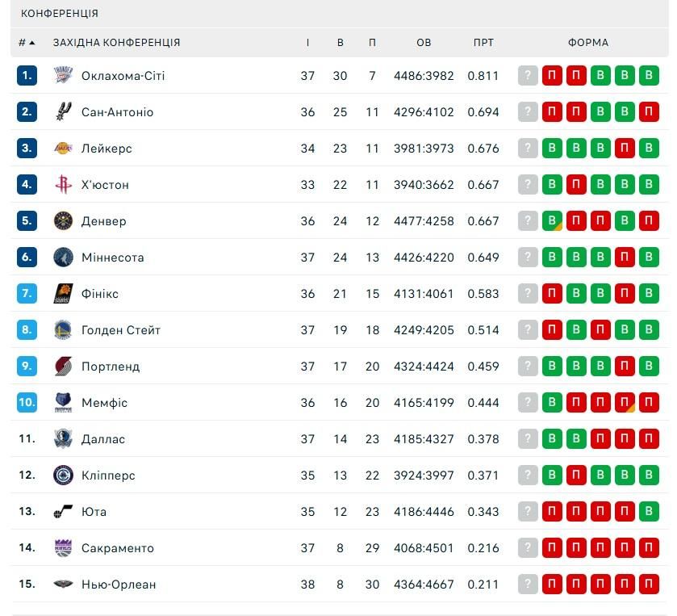Click Memphis gray question-mark form badge
Image resolution: width=677 pixels, height=616 pixels.
[528, 403]
